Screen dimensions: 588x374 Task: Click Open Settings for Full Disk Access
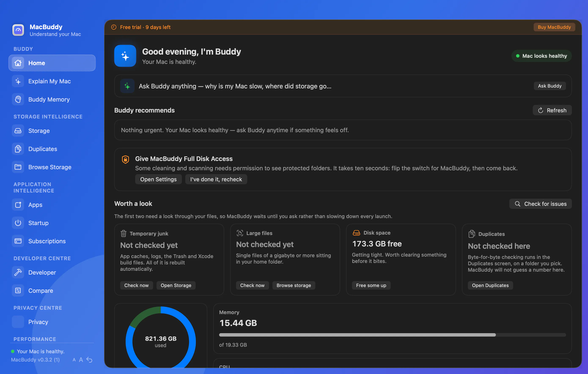coord(158,179)
